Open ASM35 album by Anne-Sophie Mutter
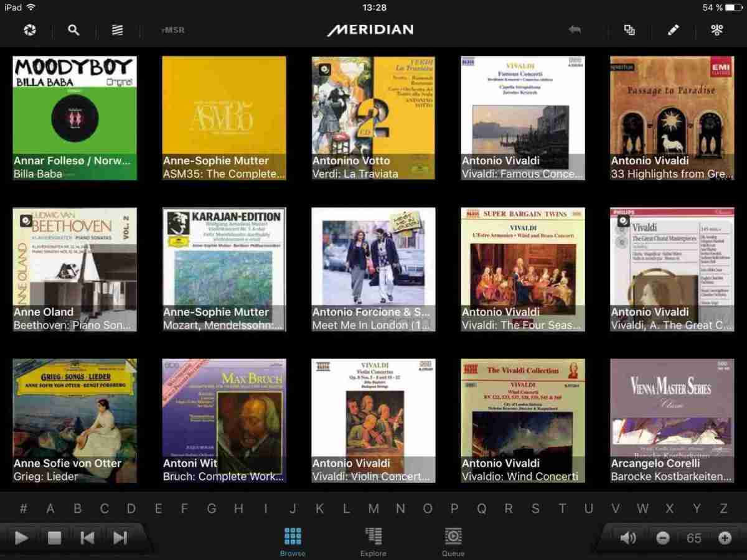 tap(224, 118)
